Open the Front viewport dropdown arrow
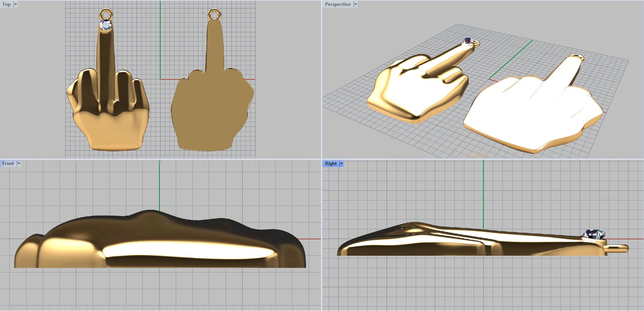 click(19, 164)
